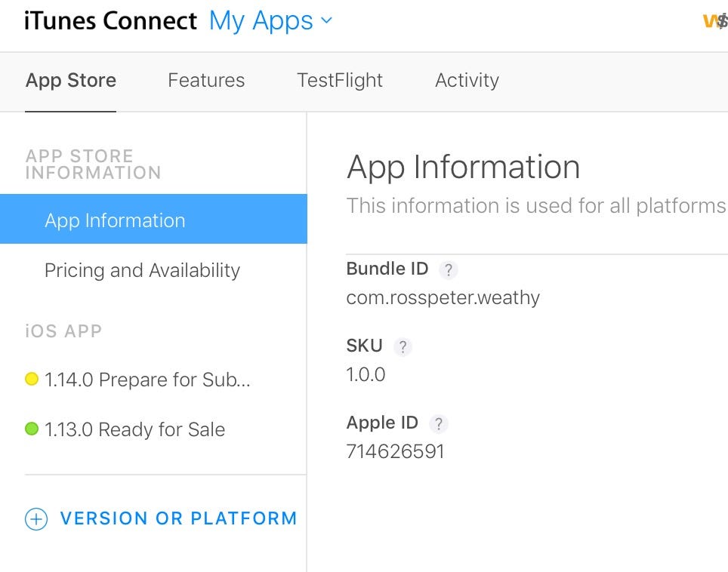
Task: Open the My Apps dropdown menu
Action: tap(261, 21)
